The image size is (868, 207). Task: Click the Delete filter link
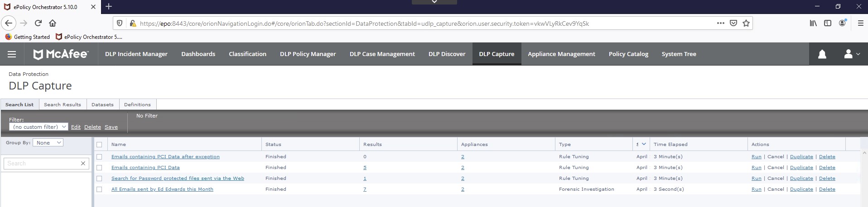(92, 127)
